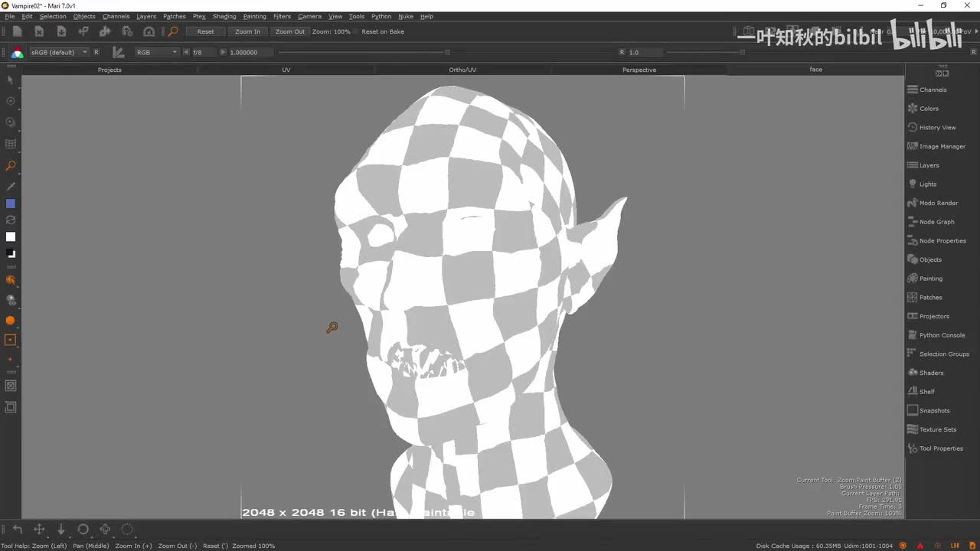The image size is (980, 551).
Task: Open the Node Graph palette
Action: 931,222
